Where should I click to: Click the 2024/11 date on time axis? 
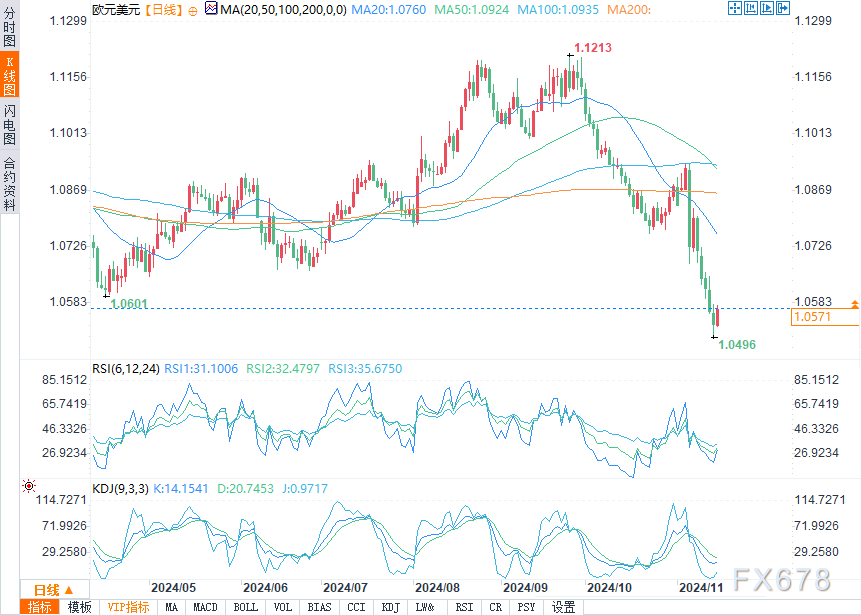tap(701, 588)
